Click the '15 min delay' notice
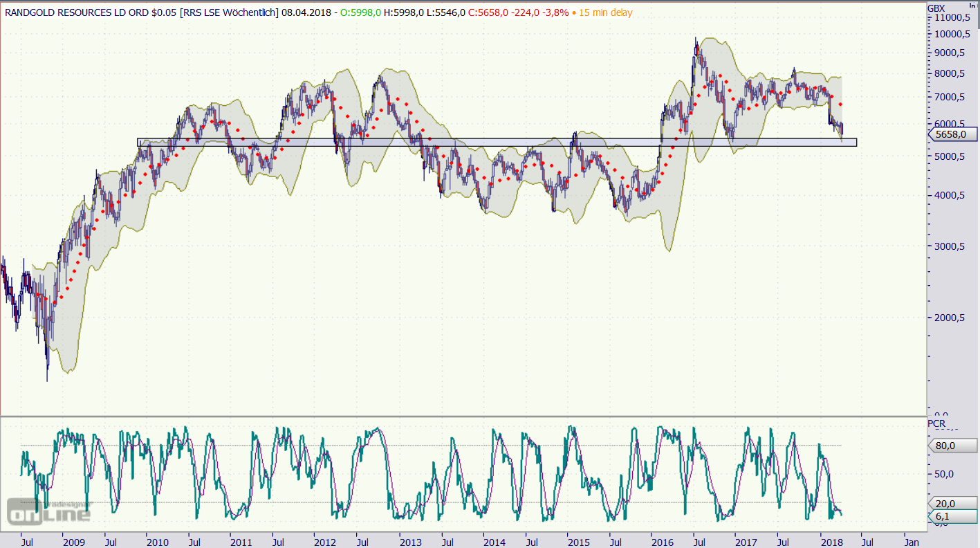 pyautogui.click(x=605, y=12)
